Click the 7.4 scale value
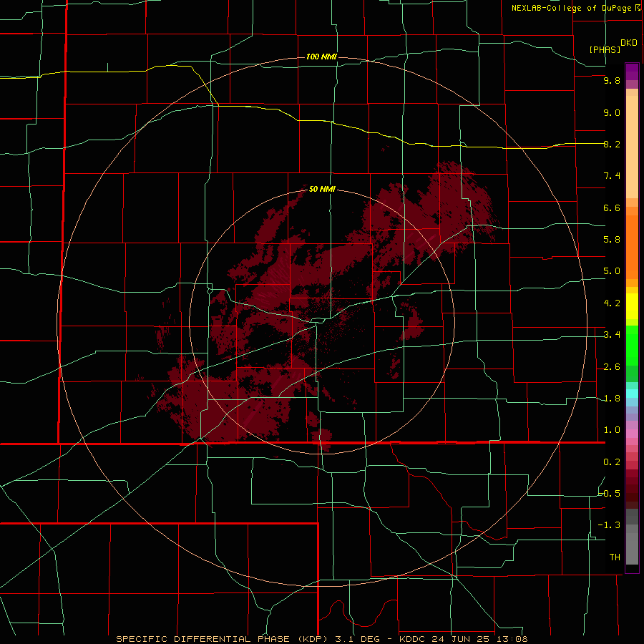The height and width of the screenshot is (644, 644). (612, 176)
